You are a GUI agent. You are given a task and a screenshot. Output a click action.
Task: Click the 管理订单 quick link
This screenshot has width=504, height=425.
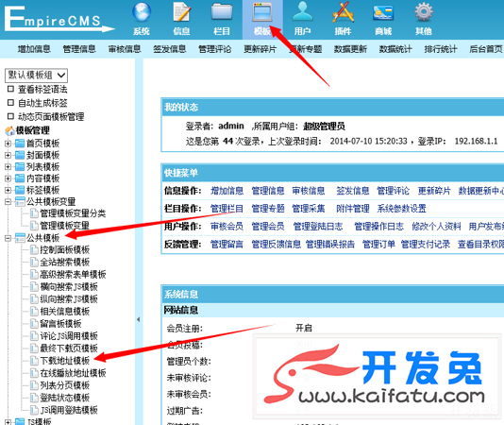point(378,245)
